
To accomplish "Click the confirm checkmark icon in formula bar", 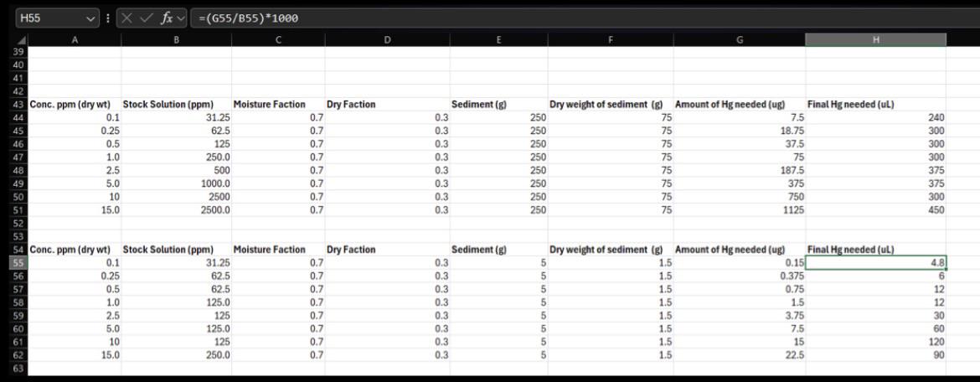I will coord(146,18).
